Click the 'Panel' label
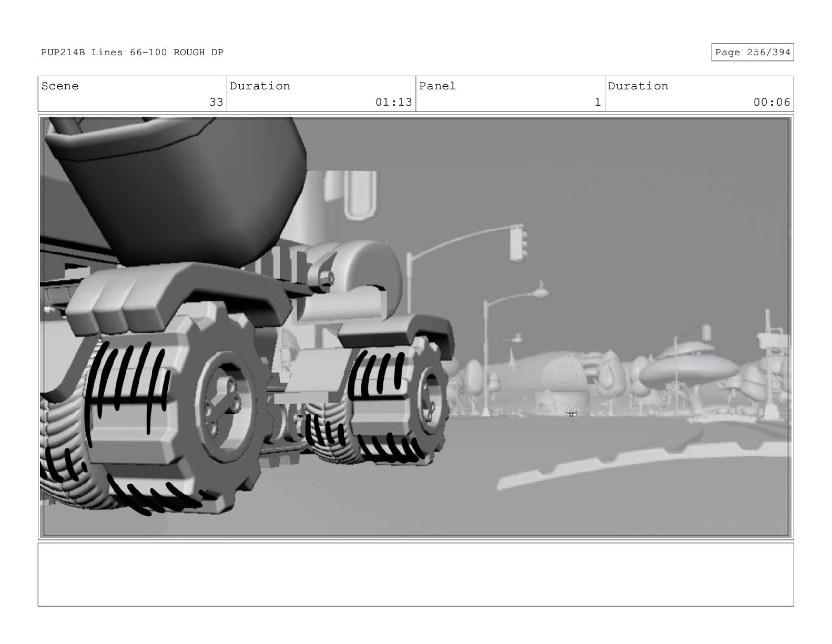 tap(438, 86)
